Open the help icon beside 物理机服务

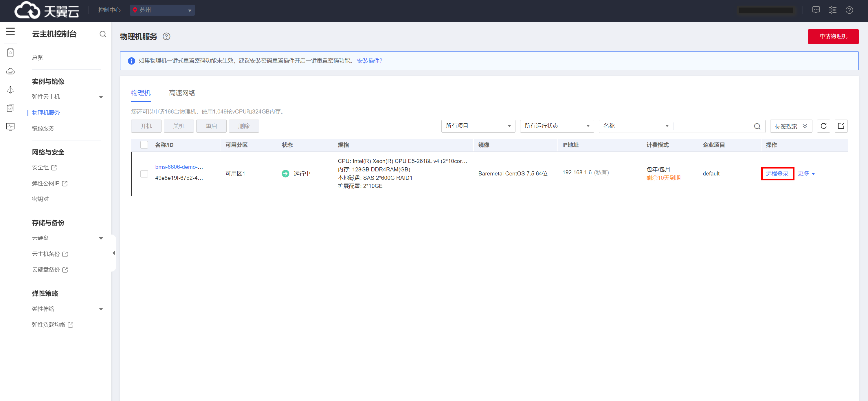(166, 36)
